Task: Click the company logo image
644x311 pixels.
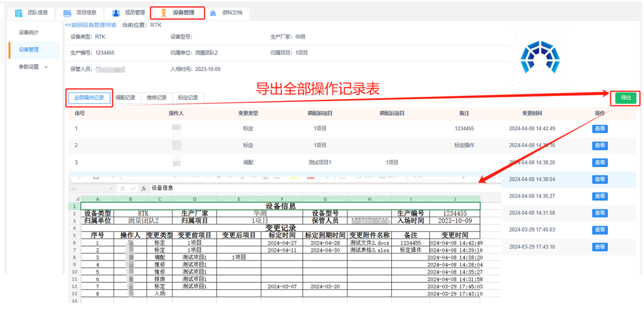Action: [539, 56]
